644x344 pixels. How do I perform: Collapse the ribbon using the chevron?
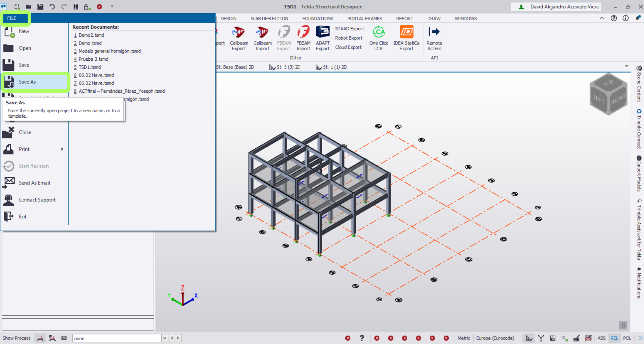click(x=602, y=18)
